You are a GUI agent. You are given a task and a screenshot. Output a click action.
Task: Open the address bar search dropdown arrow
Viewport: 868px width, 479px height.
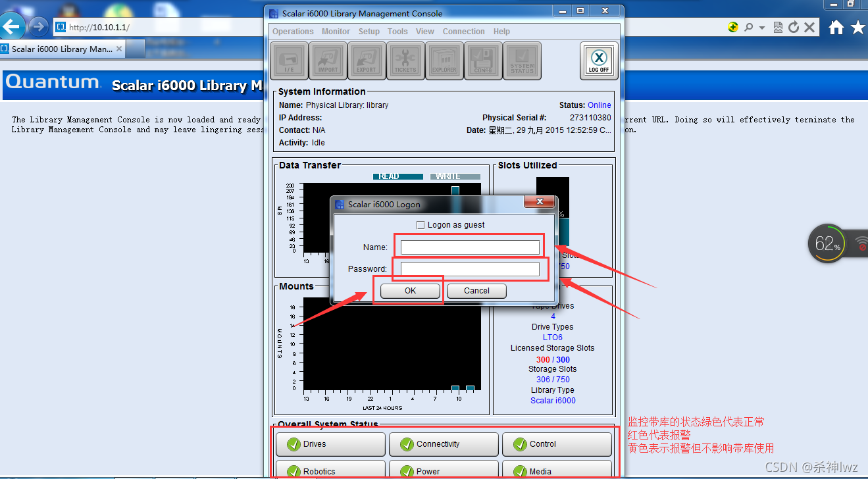coord(762,28)
